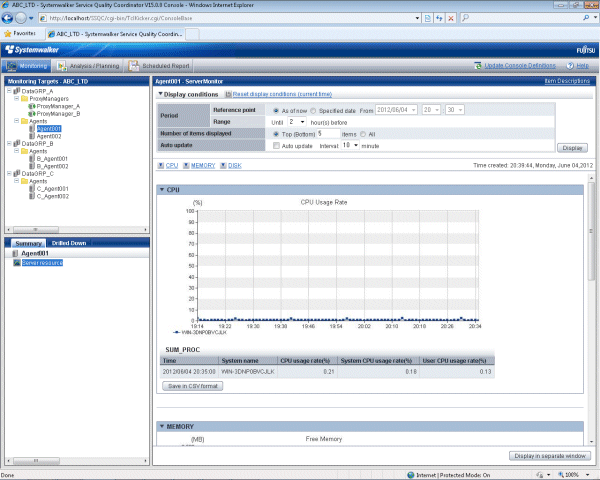Select ProxyManager_B in the tree
Screen dimensions: 600x480
click(58, 114)
